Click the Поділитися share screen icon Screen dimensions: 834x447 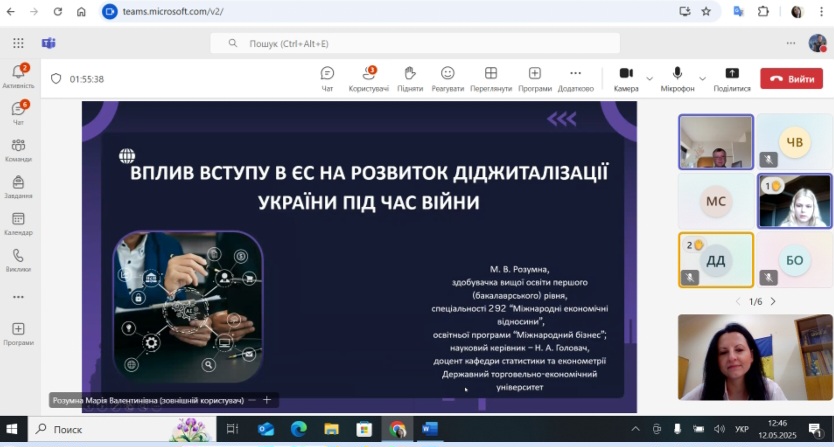731,78
